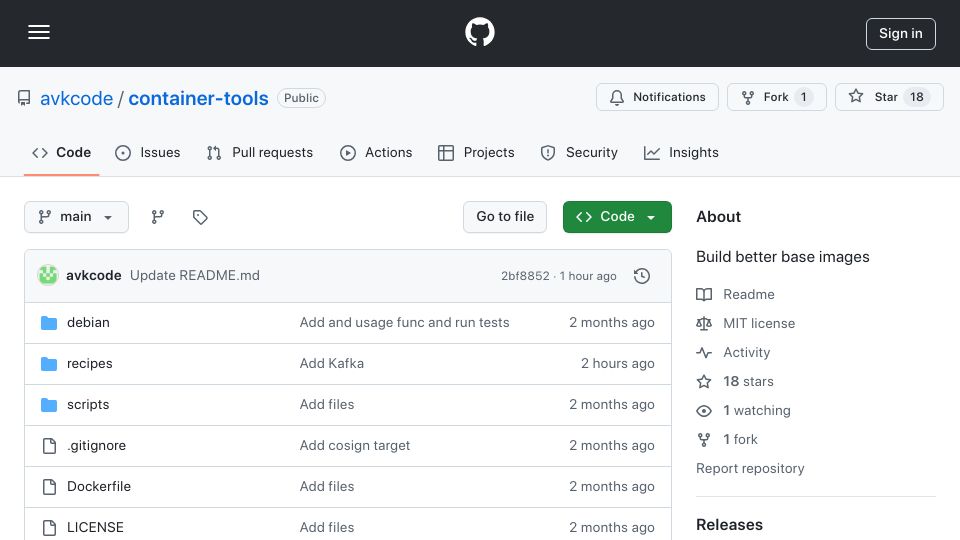Viewport: 960px width, 540px height.
Task: Open the Security tab
Action: [x=579, y=152]
